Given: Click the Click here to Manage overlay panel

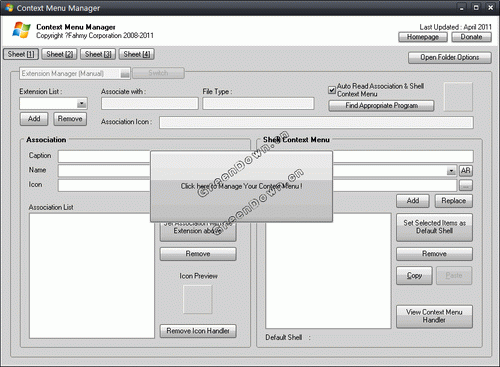Looking at the screenshot, I should tap(241, 186).
